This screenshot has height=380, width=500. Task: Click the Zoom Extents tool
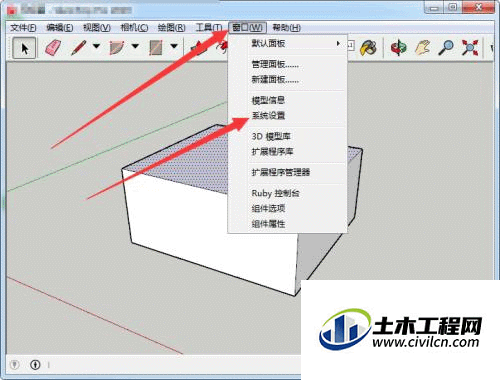click(470, 48)
